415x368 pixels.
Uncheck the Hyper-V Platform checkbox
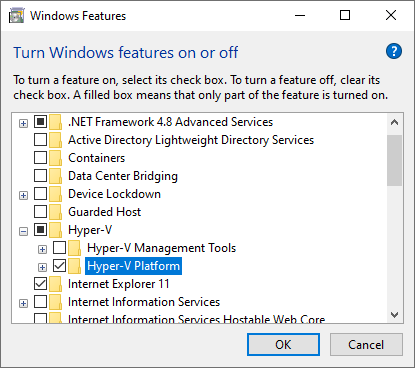point(59,266)
